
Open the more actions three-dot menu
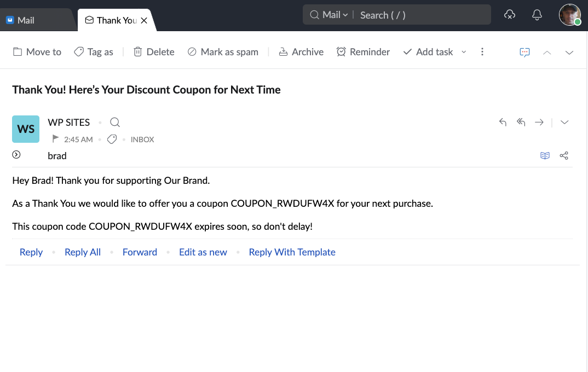click(x=482, y=52)
